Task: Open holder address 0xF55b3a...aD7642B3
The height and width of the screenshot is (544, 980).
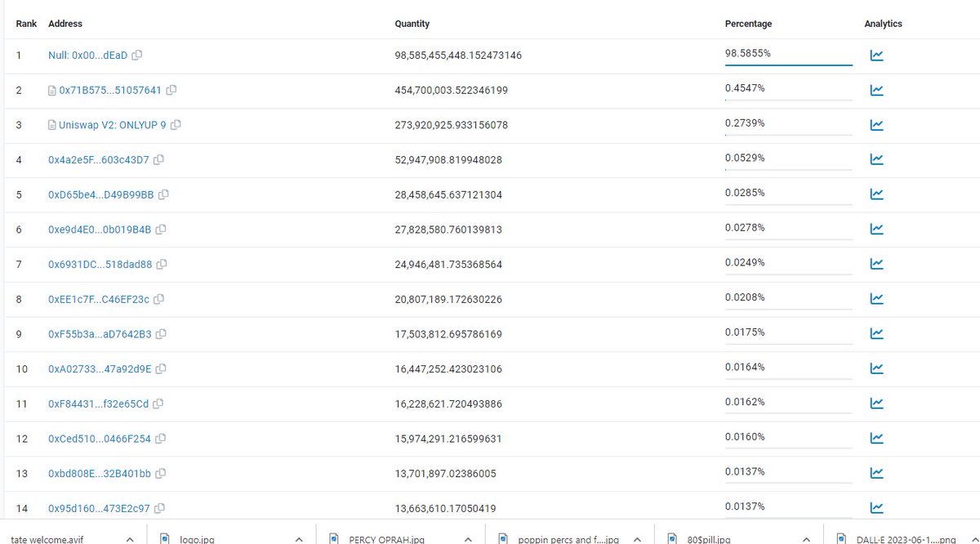Action: coord(100,333)
